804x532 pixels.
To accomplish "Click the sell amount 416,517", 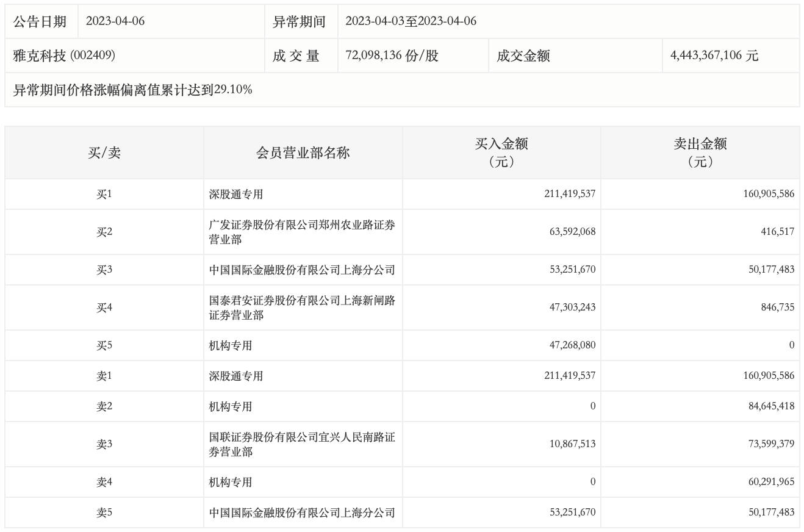I will (x=777, y=232).
